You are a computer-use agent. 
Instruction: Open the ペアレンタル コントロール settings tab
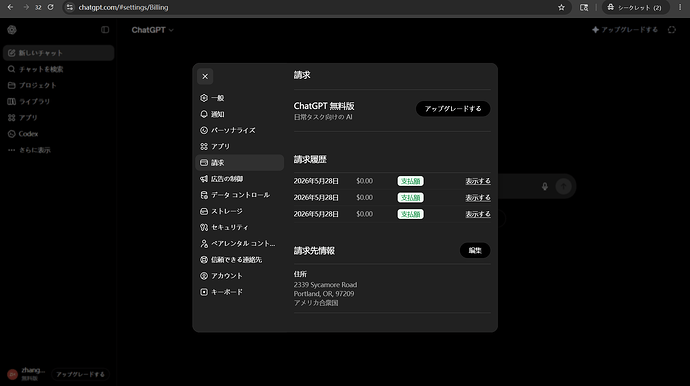click(x=239, y=243)
